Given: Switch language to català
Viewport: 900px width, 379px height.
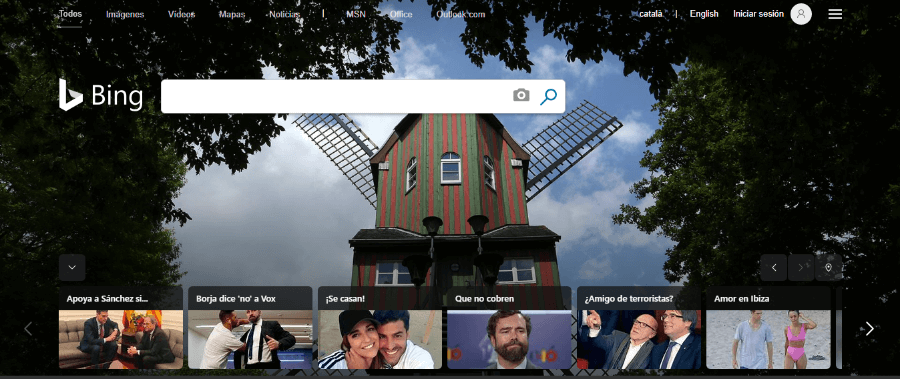Looking at the screenshot, I should [651, 14].
